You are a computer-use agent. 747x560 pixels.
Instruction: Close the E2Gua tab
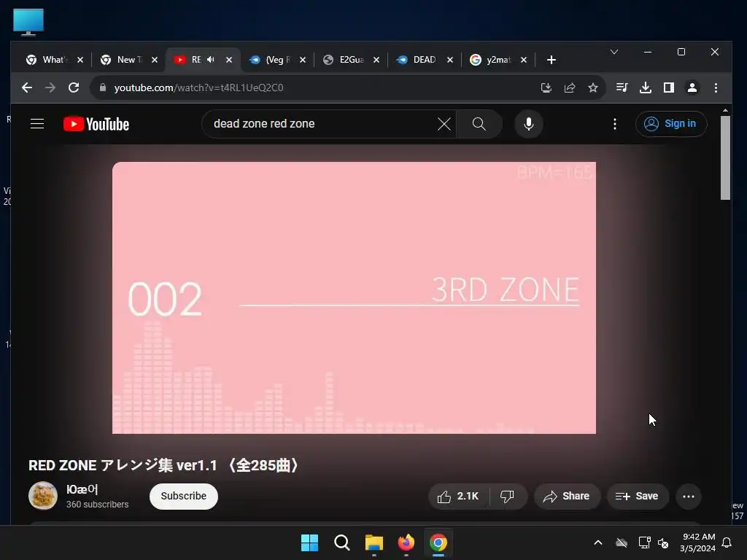tap(376, 60)
